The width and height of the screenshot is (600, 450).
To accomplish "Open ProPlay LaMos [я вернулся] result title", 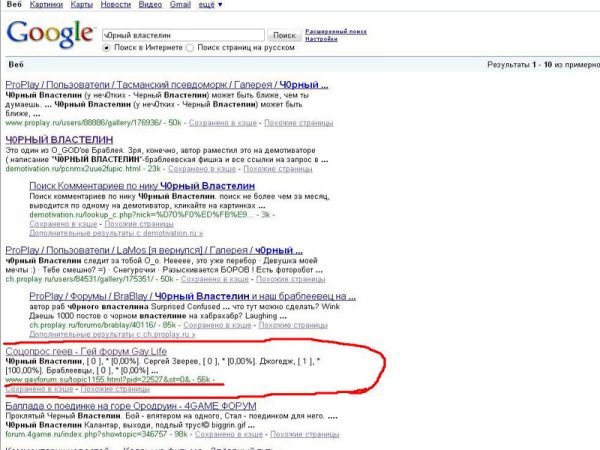I will 154,250.
